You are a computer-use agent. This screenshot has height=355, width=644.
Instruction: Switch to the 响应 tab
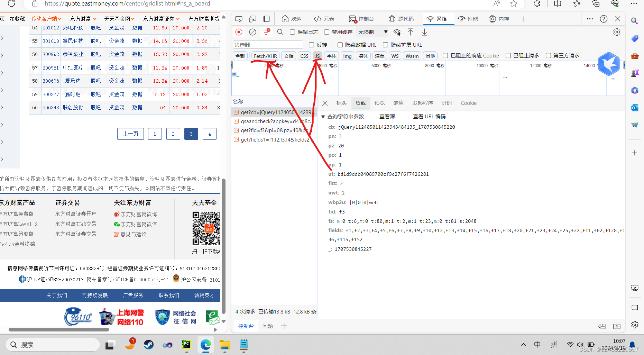[x=398, y=103]
